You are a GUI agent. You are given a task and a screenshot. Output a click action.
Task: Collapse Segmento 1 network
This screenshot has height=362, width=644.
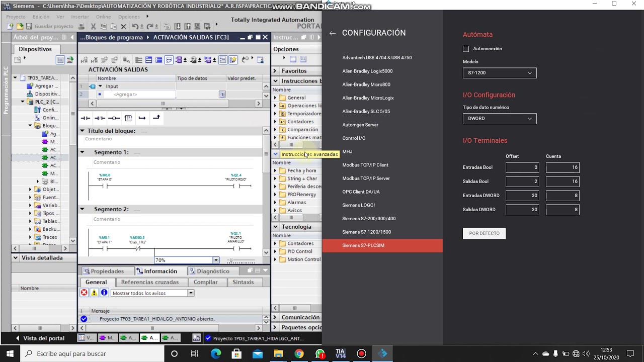pos(83,152)
